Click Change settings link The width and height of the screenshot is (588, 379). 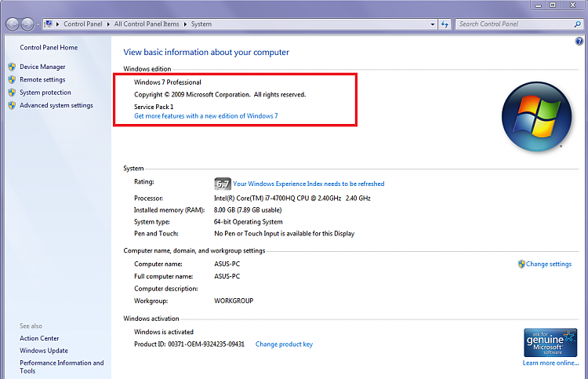[549, 264]
